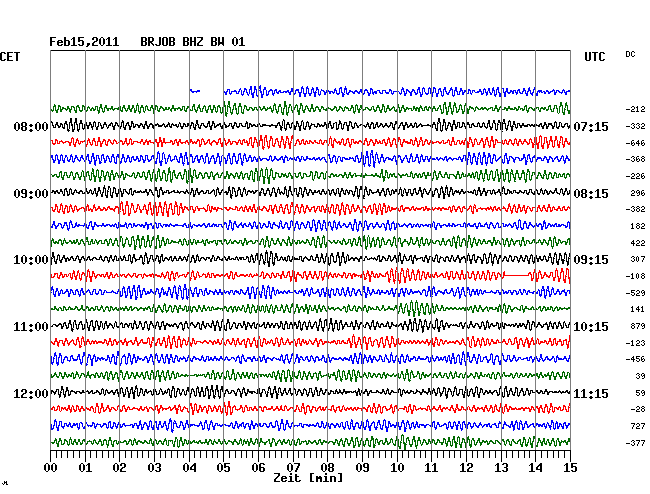The height and width of the screenshot is (494, 650).
Task: Select minute 07 on the time axis
Action: (293, 468)
